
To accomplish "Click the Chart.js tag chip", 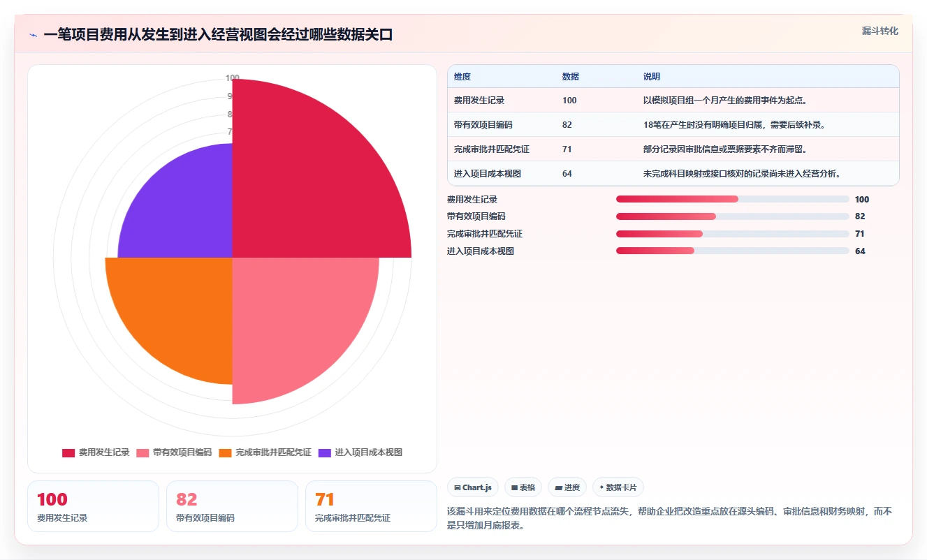I will pyautogui.click(x=473, y=487).
